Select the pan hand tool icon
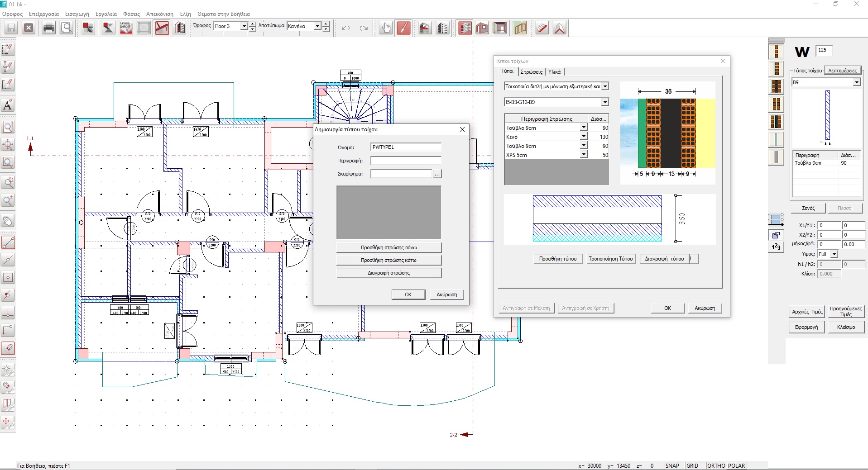 click(385, 28)
